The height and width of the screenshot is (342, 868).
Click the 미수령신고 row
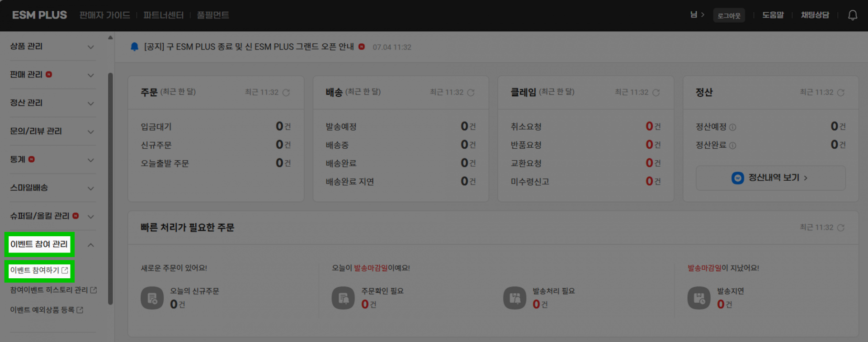tap(586, 182)
